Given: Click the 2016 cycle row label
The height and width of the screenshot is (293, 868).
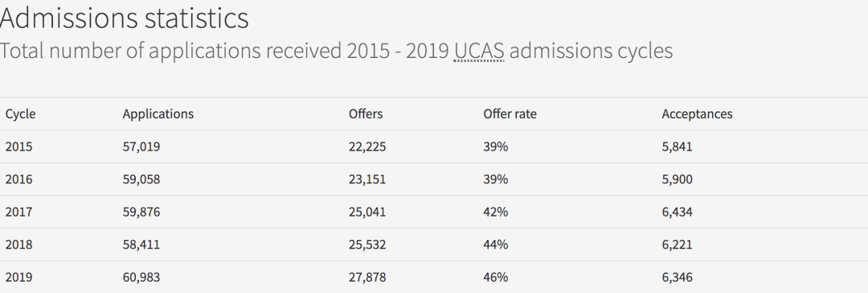Looking at the screenshot, I should click(x=18, y=180).
